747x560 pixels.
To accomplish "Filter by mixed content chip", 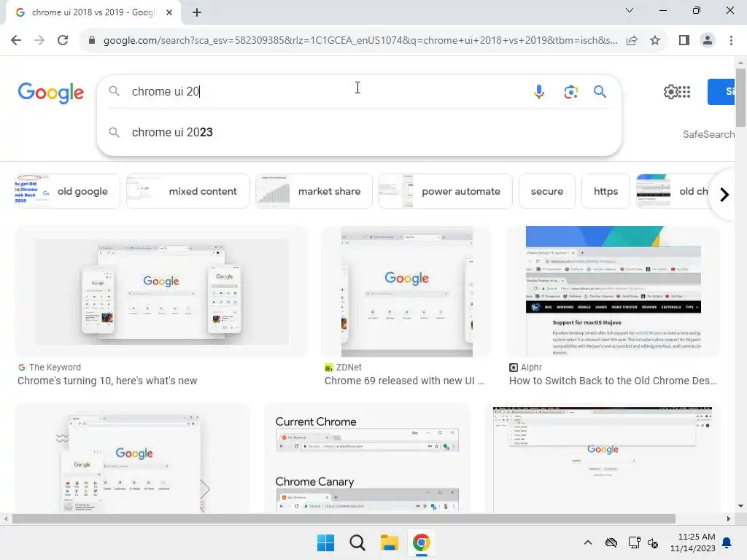I will 187,191.
